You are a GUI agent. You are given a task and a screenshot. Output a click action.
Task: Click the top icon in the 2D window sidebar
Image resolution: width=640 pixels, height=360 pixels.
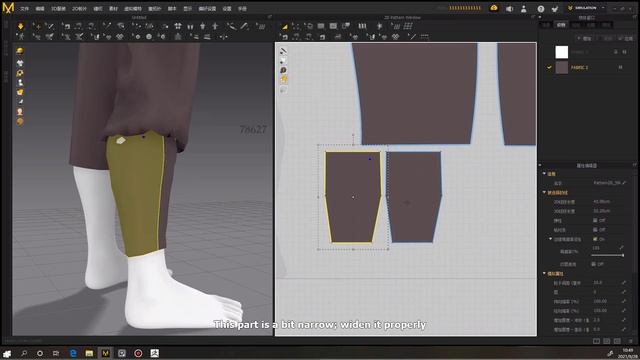[283, 51]
